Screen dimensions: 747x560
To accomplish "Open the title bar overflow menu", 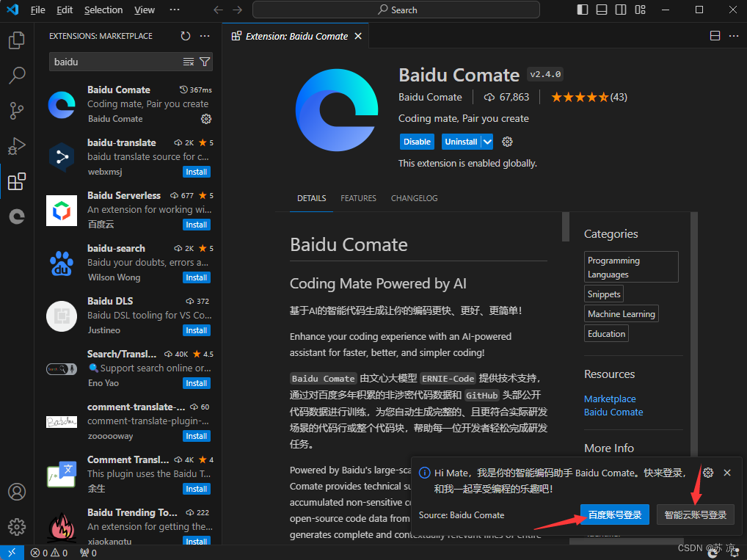I will click(x=175, y=10).
